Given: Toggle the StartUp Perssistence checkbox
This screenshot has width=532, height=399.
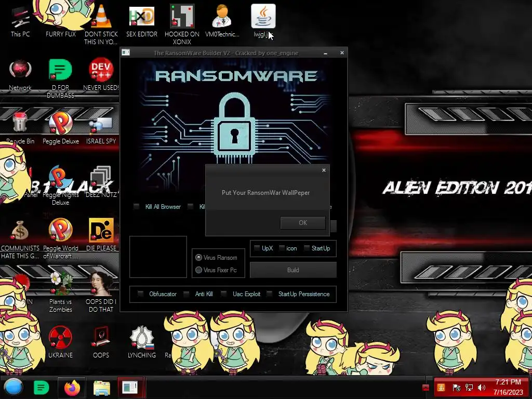Looking at the screenshot, I should coord(270,294).
